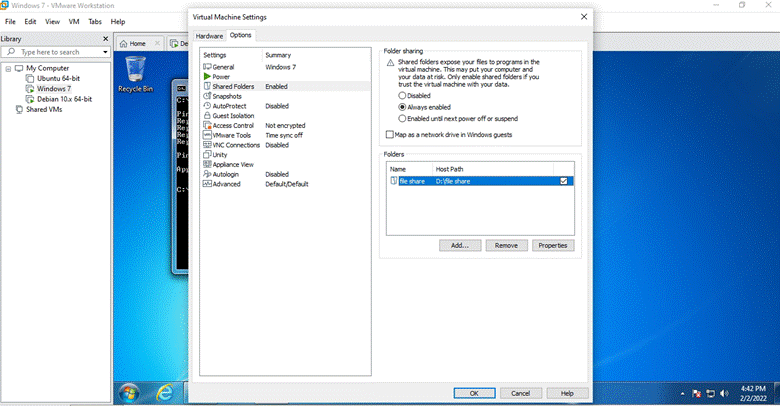Click the Add... button

click(460, 245)
